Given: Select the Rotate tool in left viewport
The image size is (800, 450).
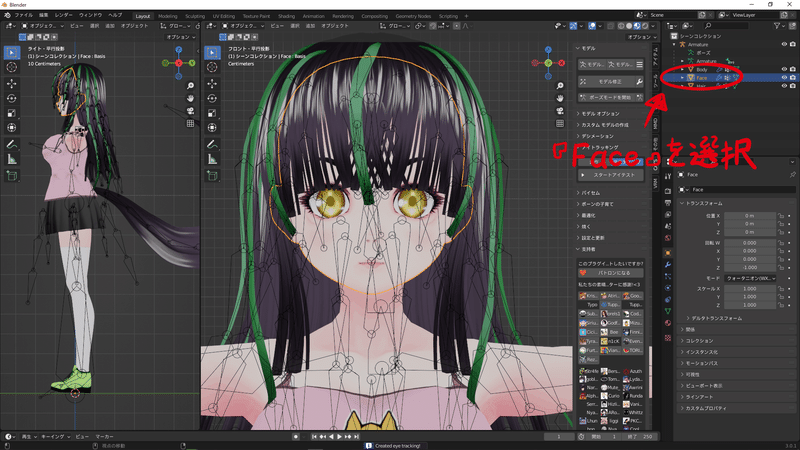Looking at the screenshot, I should pos(12,98).
